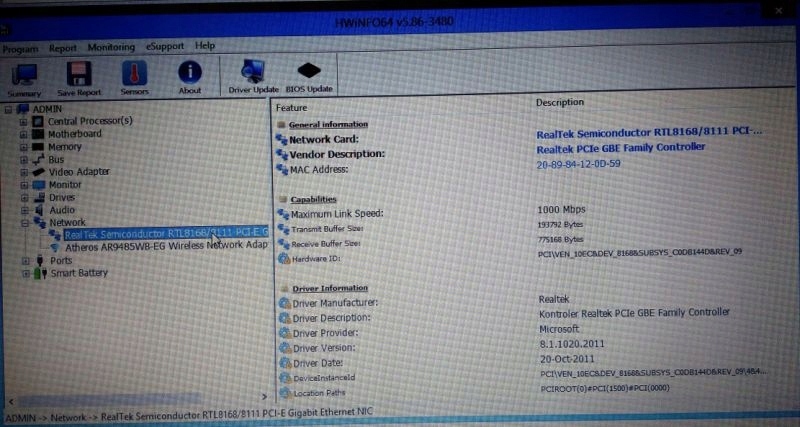The height and width of the screenshot is (427, 800).
Task: Click the Ports plug icon
Action: (40, 261)
